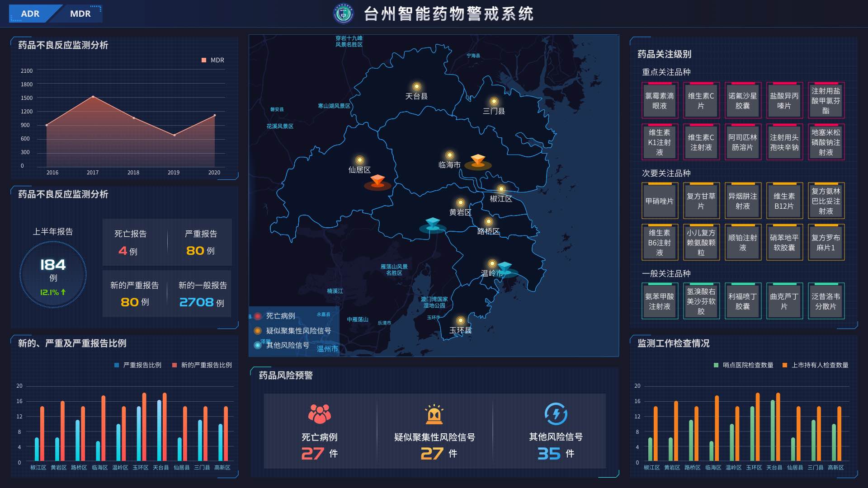Open the 地塞米松磷酸钠注射液 card
The width and height of the screenshot is (868, 488).
826,142
